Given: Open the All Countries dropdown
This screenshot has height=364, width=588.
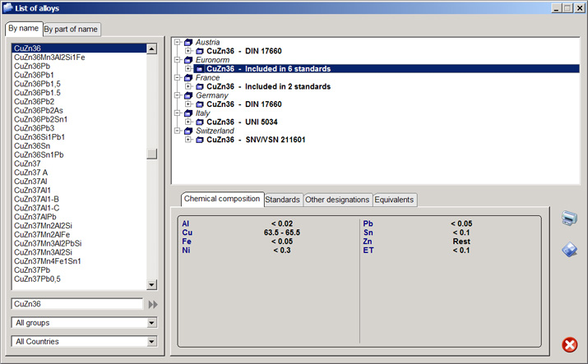Looking at the screenshot, I should tap(151, 342).
